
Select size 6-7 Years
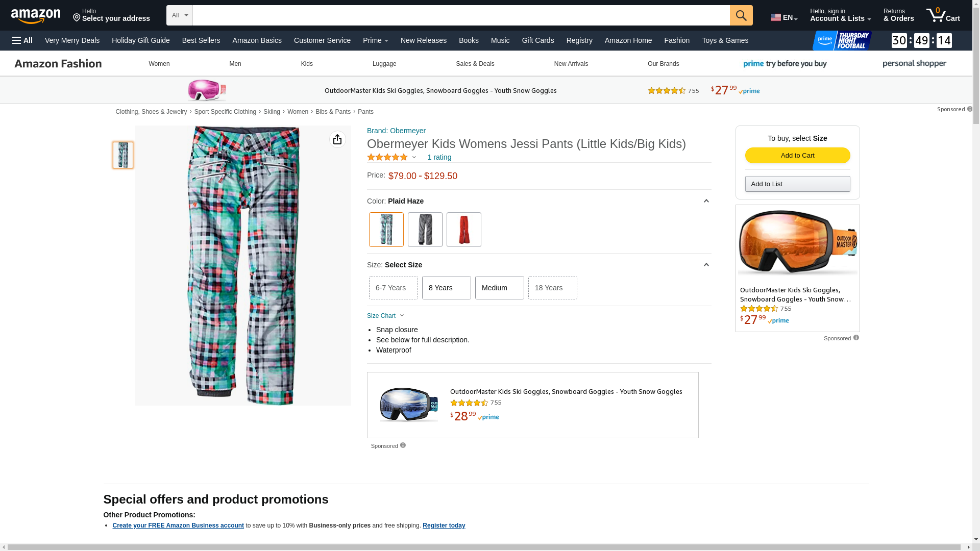393,288
